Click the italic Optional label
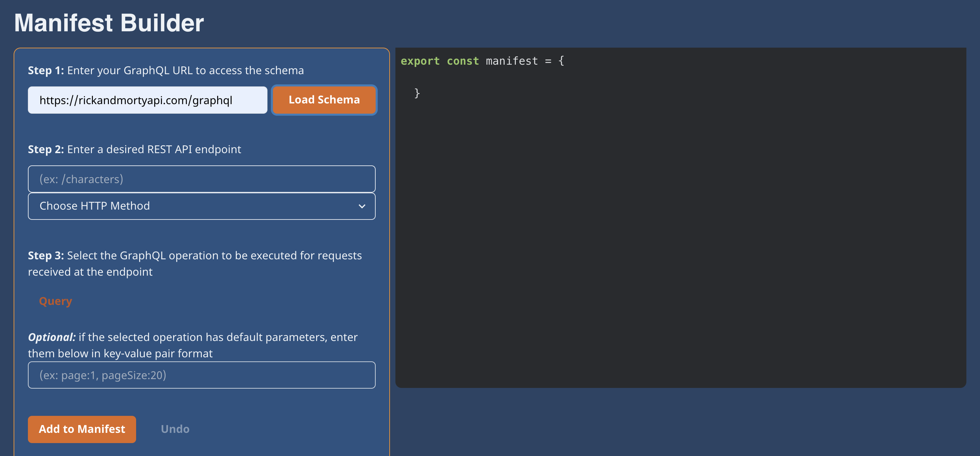980x456 pixels. click(52, 337)
